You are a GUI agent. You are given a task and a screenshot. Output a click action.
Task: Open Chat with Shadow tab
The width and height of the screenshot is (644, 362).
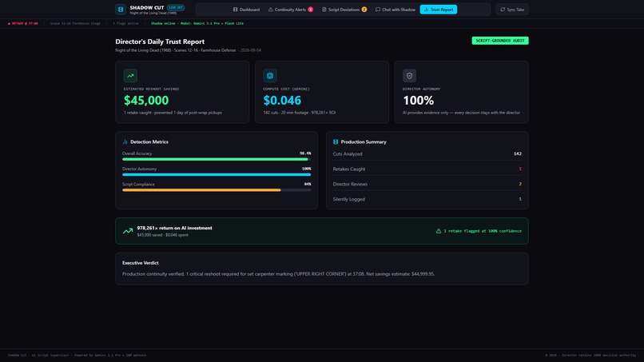tap(395, 10)
